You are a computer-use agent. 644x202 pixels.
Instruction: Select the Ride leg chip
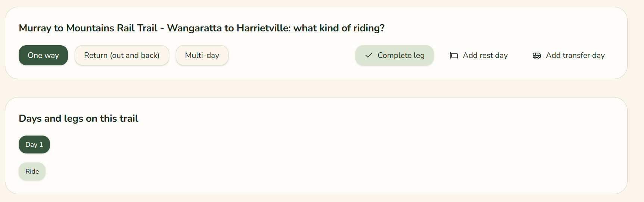(32, 171)
